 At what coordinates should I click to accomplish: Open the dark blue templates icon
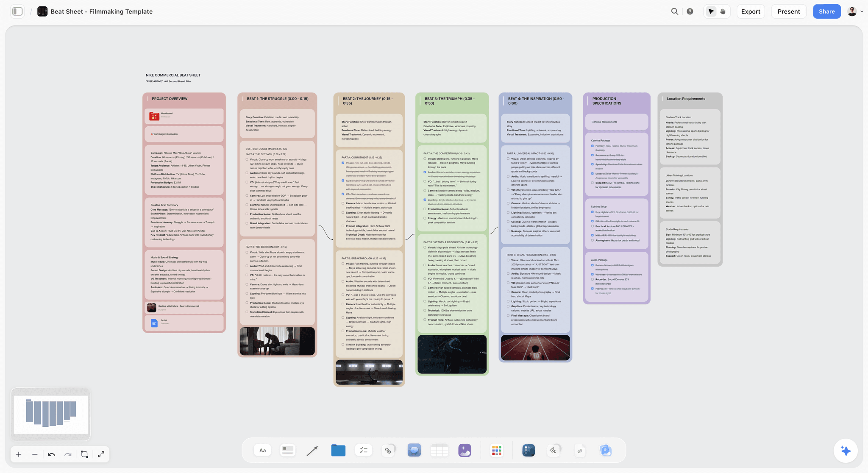[x=529, y=450]
